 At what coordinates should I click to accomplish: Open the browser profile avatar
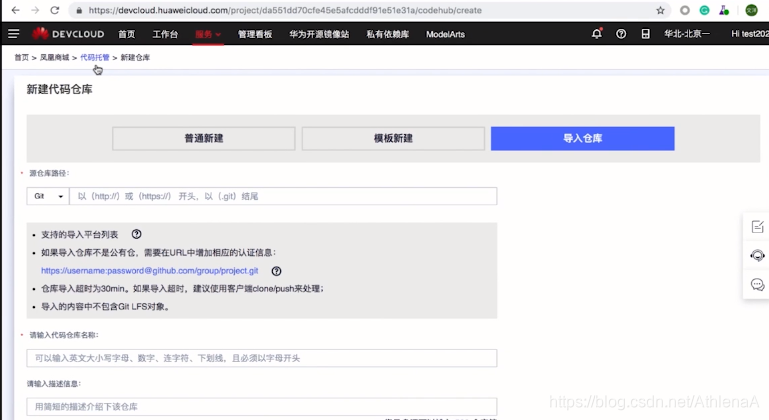pyautogui.click(x=751, y=10)
